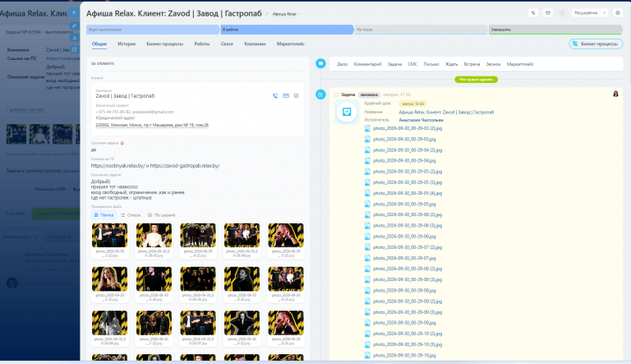Screen dimensions: 631x364
Task: Open the История tab
Action: tap(127, 44)
